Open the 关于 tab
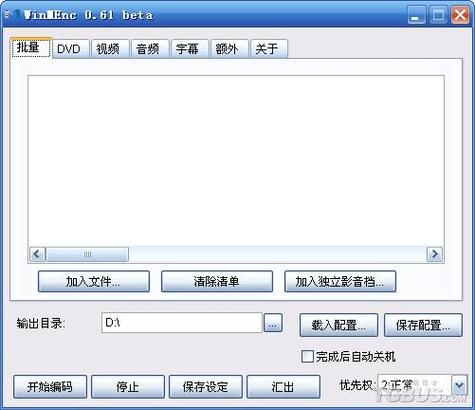The height and width of the screenshot is (410, 475). [268, 49]
